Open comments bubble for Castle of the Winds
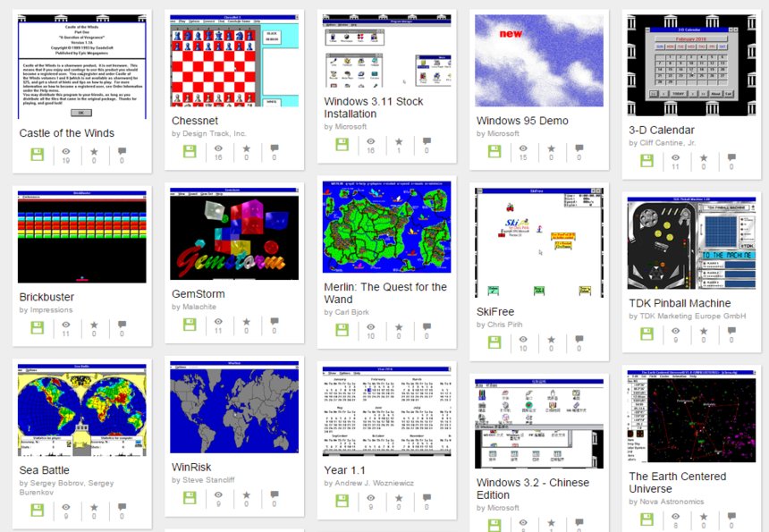769x532 pixels. coord(123,151)
